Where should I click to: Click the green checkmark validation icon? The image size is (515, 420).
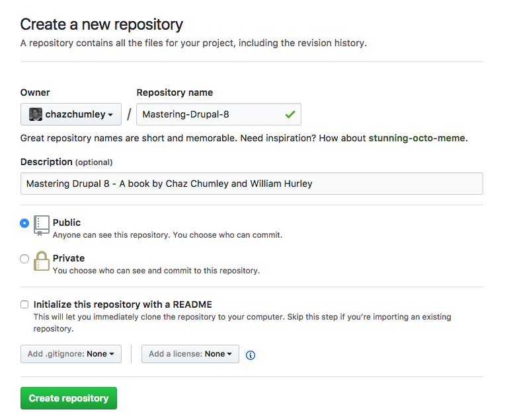[290, 114]
